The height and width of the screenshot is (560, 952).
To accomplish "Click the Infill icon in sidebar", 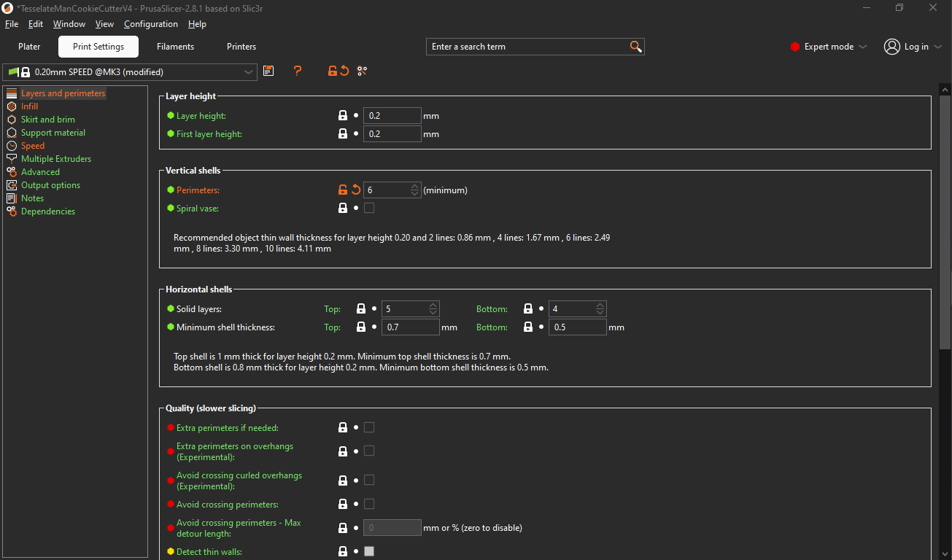I will point(11,106).
